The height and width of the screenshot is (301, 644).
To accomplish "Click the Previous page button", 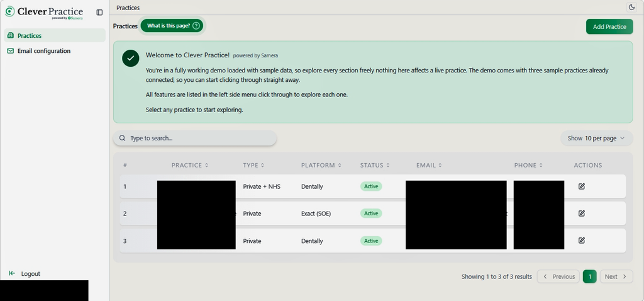I will [x=558, y=276].
